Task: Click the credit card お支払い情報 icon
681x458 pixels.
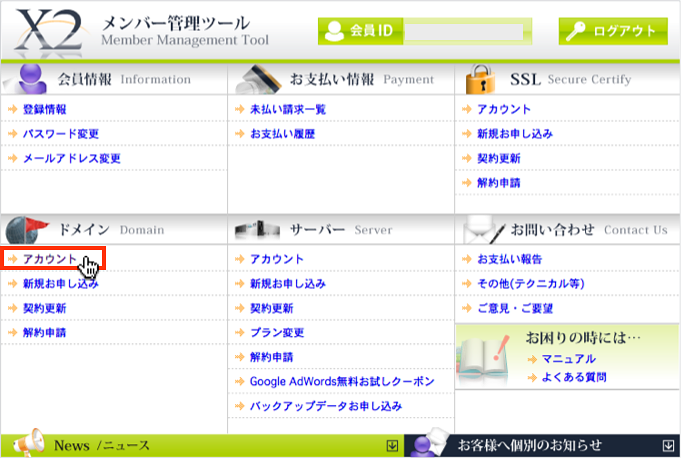Action: (x=259, y=79)
